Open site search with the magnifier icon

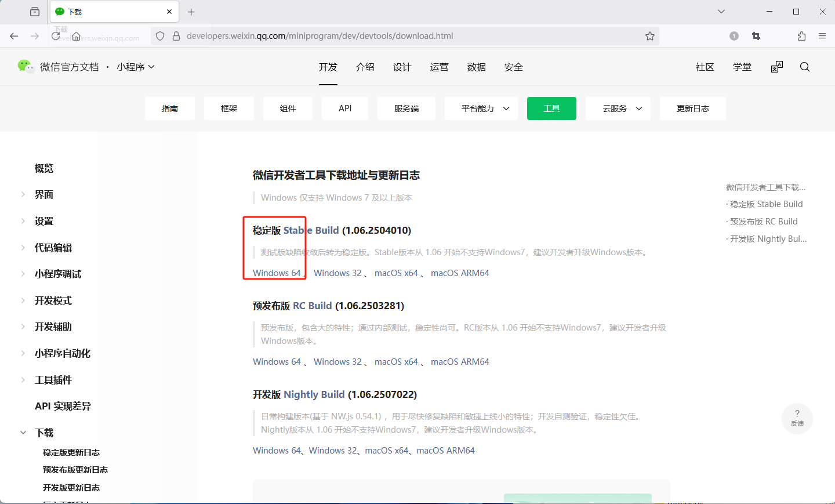tap(805, 67)
